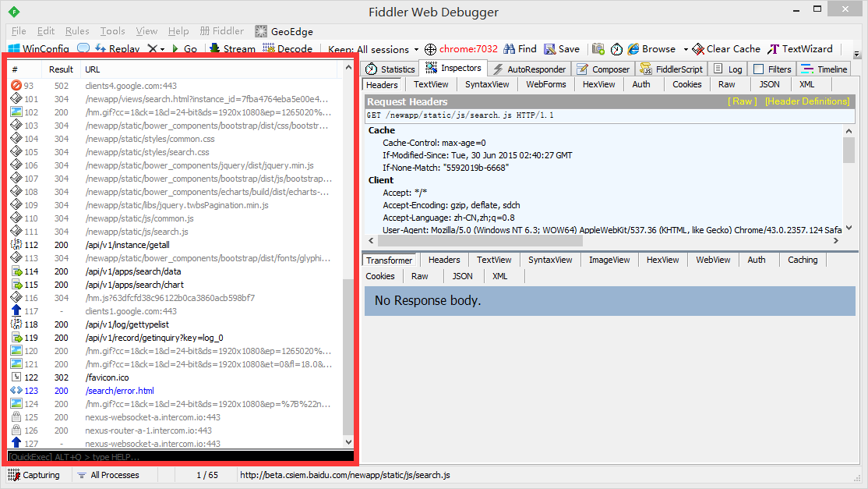
Task: Open Find sessions binoculars tool
Action: (x=520, y=48)
